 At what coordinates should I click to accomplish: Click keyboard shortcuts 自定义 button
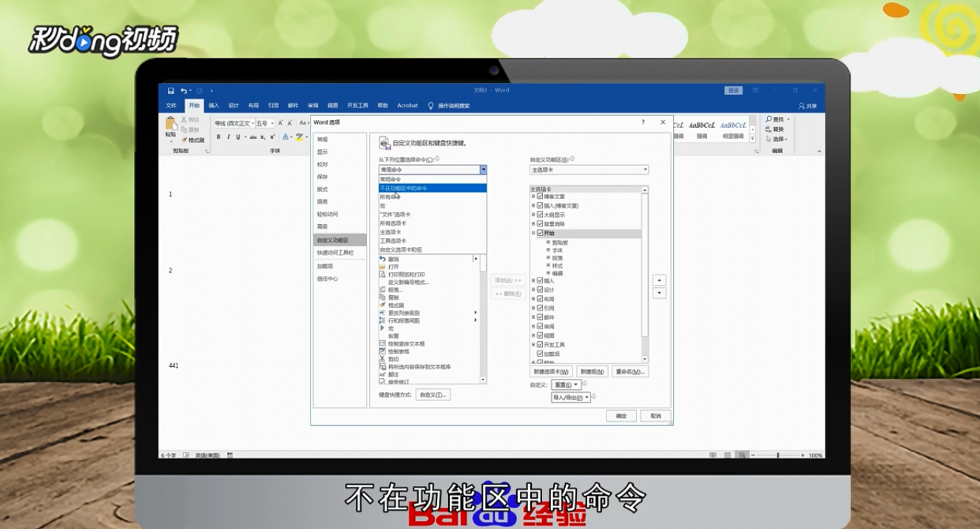[x=433, y=395]
